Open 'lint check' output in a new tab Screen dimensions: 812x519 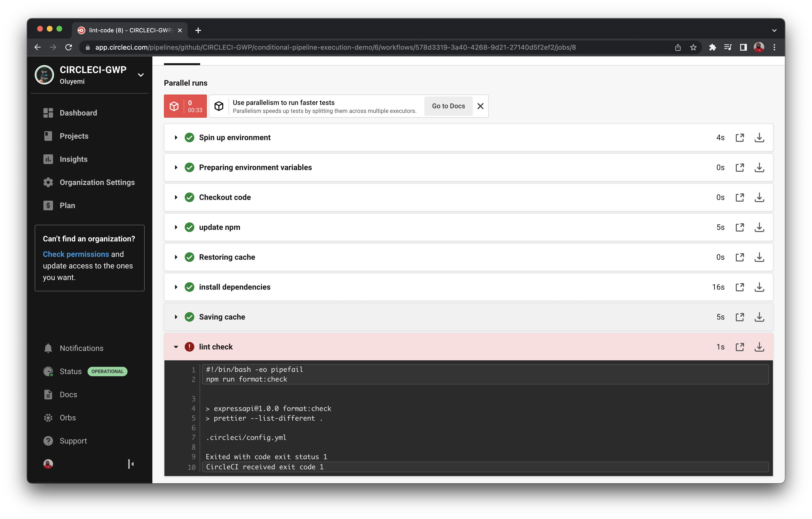pyautogui.click(x=740, y=347)
